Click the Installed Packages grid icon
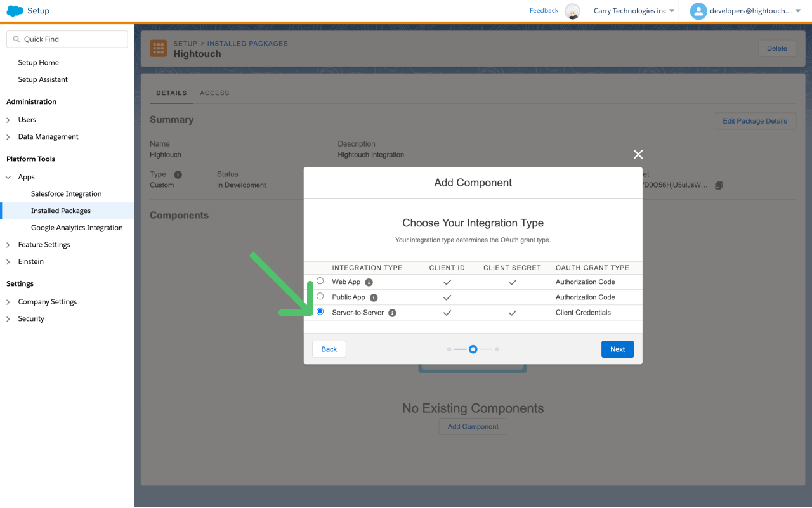 coord(159,49)
